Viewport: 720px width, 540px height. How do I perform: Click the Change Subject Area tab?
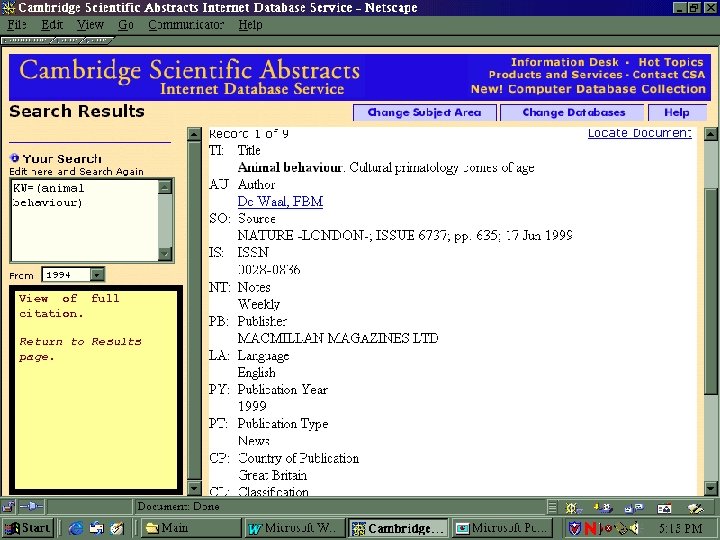tap(425, 112)
